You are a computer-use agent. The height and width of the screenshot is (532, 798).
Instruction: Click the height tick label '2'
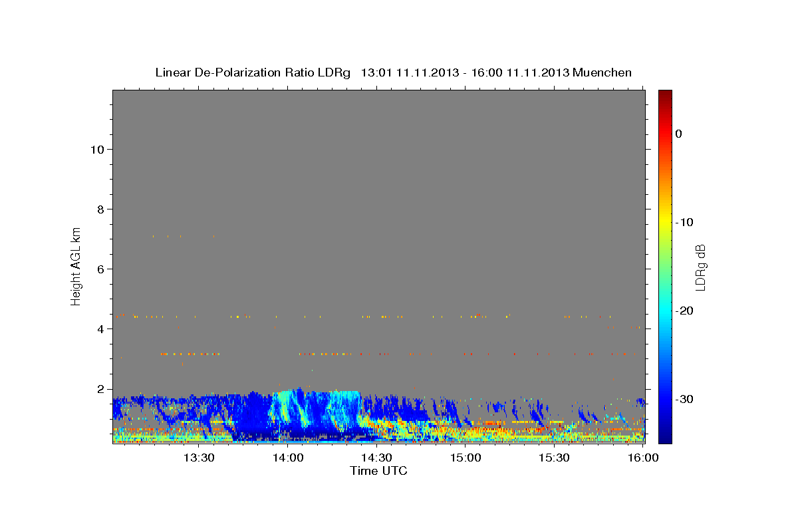tap(102, 389)
